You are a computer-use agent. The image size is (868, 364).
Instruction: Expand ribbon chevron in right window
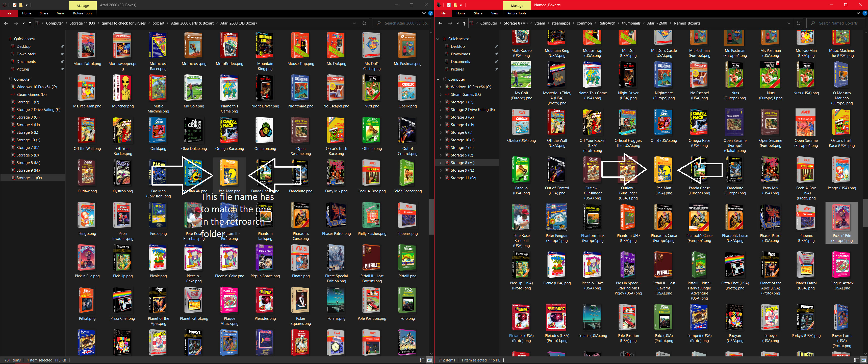858,13
